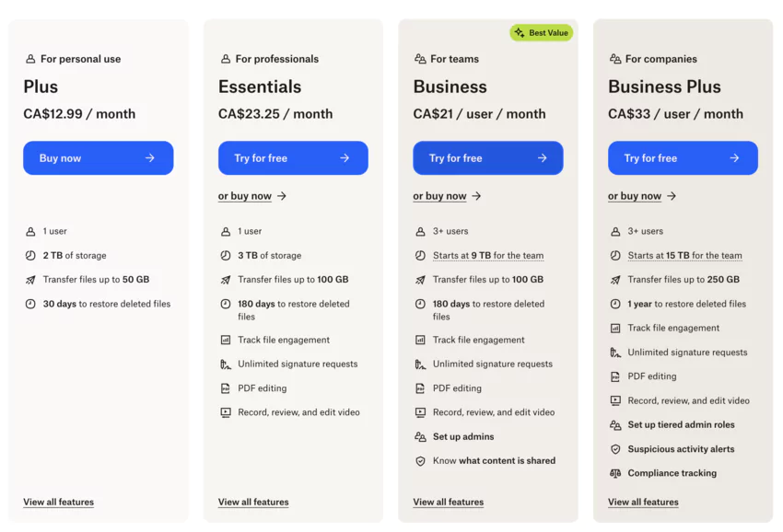The image size is (783, 532).
Task: Click View all features on the Business Plus card
Action: click(642, 502)
